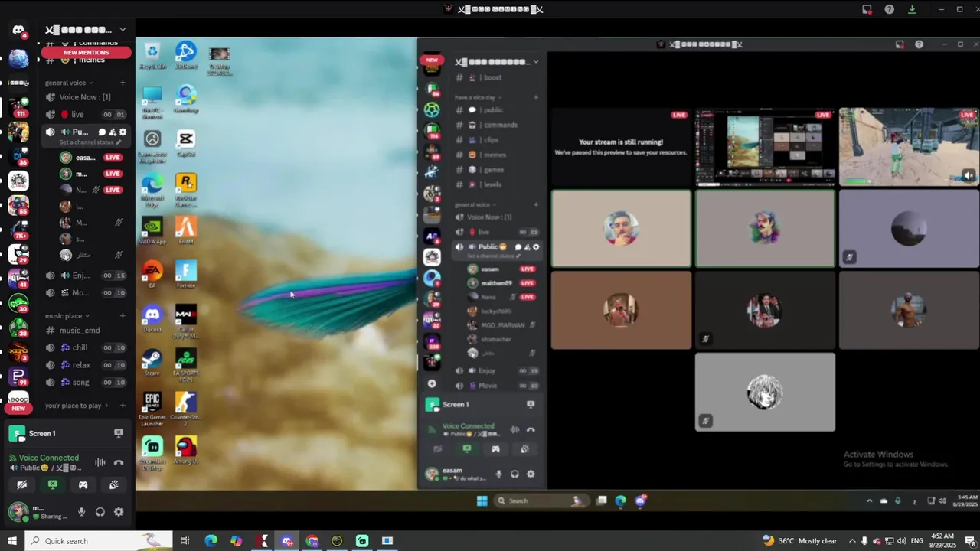This screenshot has height=551, width=980.
Task: Open the server with 30 badge
Action: pyautogui.click(x=18, y=303)
